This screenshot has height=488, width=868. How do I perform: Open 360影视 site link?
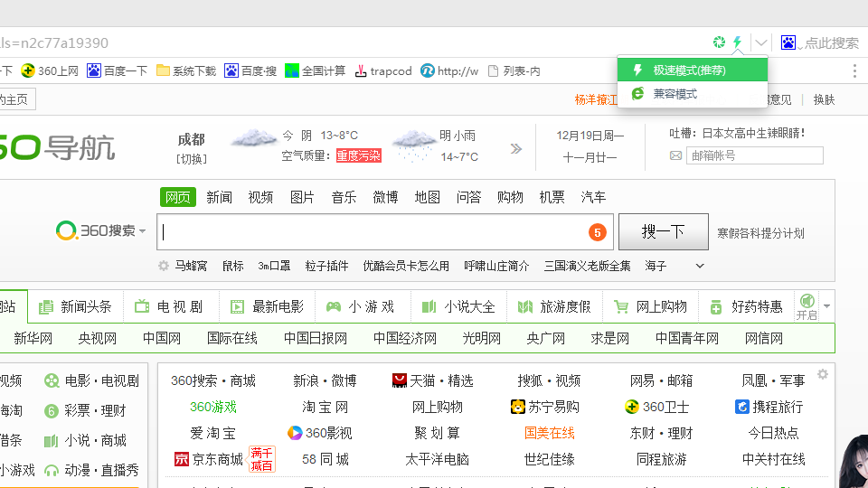click(320, 433)
